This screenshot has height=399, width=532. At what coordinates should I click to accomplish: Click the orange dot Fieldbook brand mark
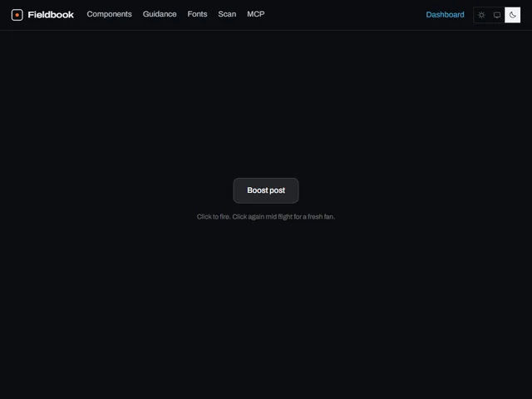click(x=17, y=15)
